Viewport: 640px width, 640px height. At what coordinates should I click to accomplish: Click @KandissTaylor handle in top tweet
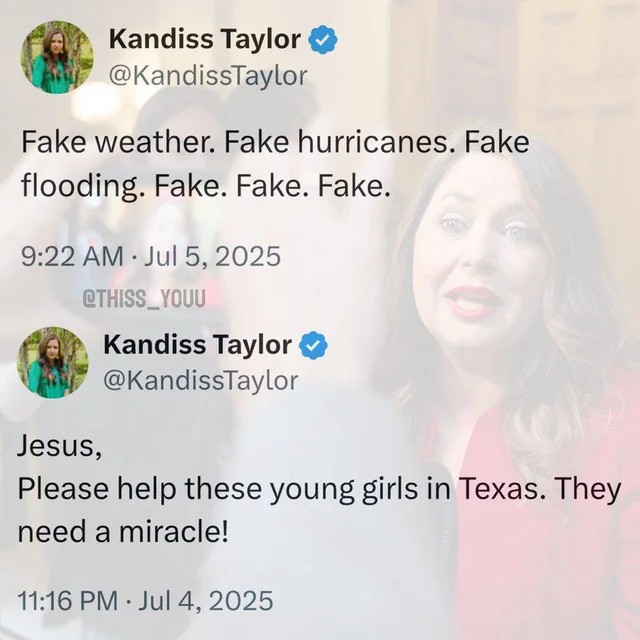207,76
